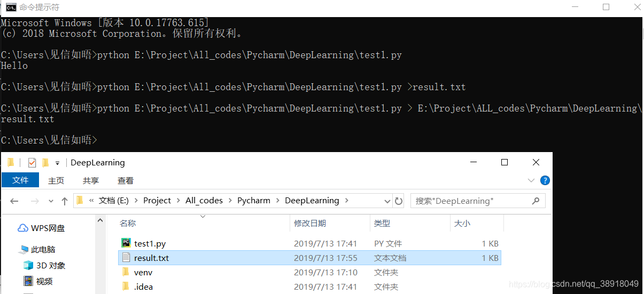Open the chevron dropdown after All_codes
The width and height of the screenshot is (644, 294).
[230, 201]
